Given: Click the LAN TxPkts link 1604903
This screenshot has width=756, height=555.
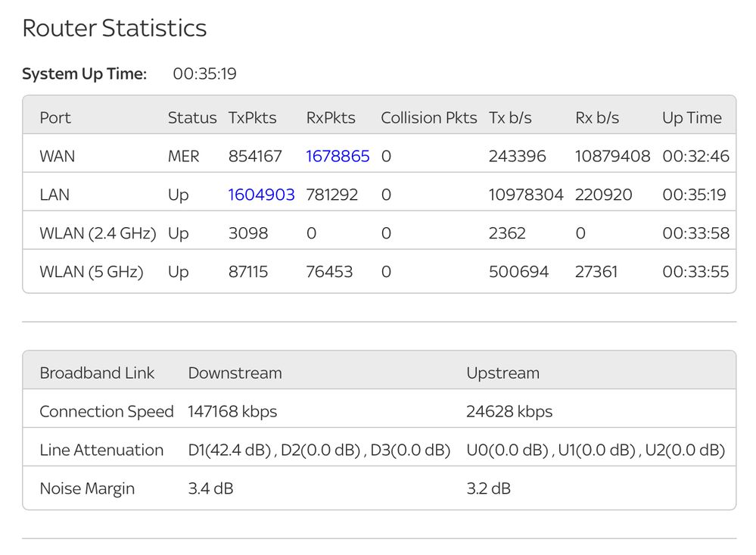Looking at the screenshot, I should (261, 195).
